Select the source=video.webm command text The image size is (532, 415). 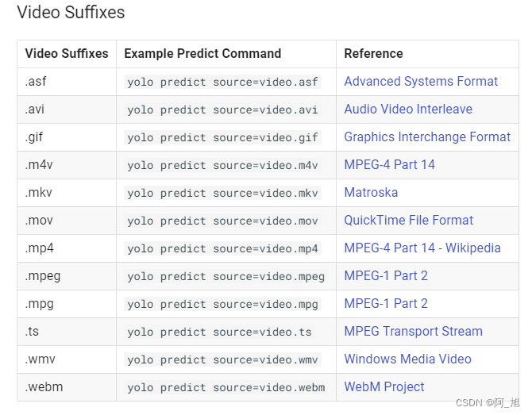tap(226, 388)
